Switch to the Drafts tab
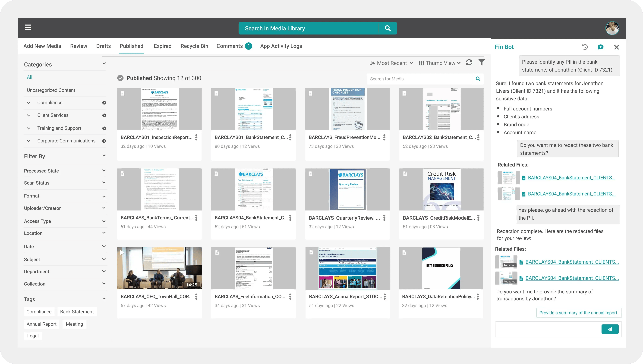 click(103, 46)
